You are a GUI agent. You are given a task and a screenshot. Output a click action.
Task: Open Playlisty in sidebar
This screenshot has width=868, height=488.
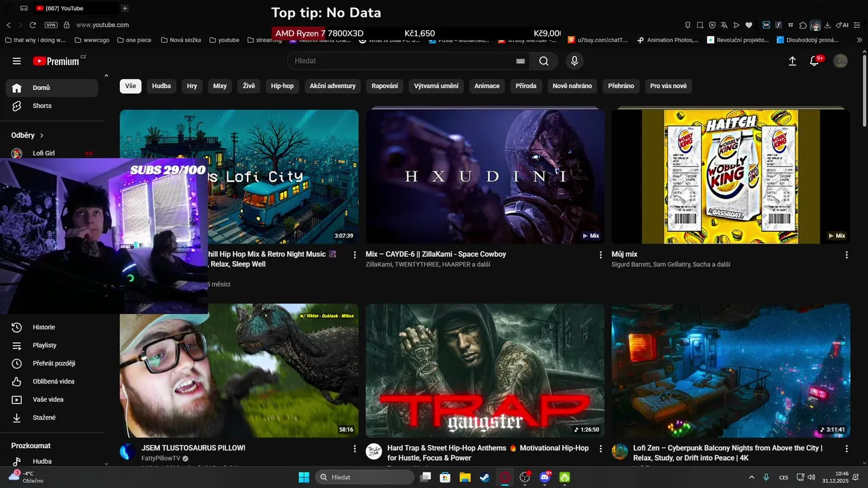tap(52, 346)
